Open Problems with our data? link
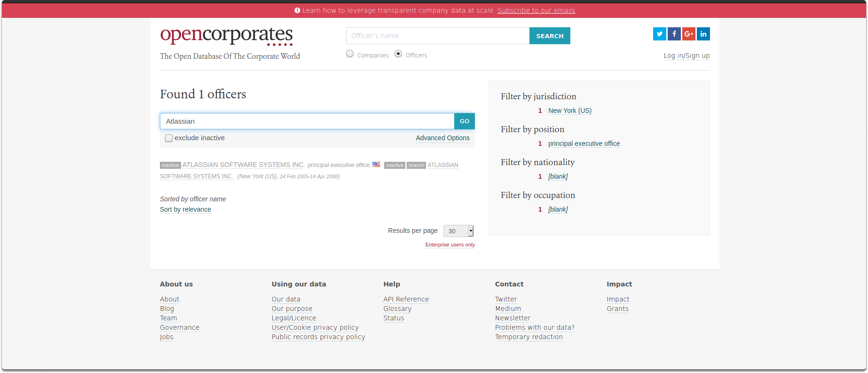Viewport: 868px width, 373px height. pyautogui.click(x=535, y=327)
